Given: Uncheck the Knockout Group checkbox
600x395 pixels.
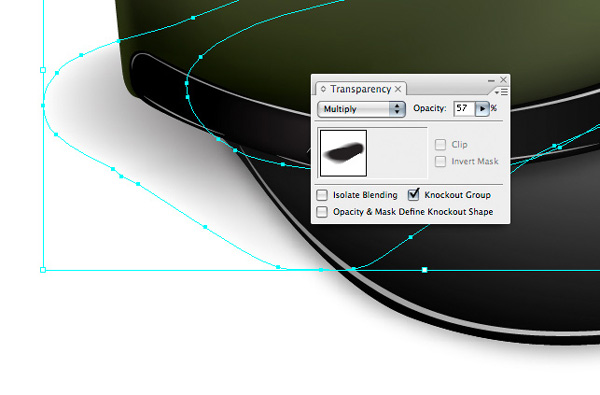Looking at the screenshot, I should (413, 195).
